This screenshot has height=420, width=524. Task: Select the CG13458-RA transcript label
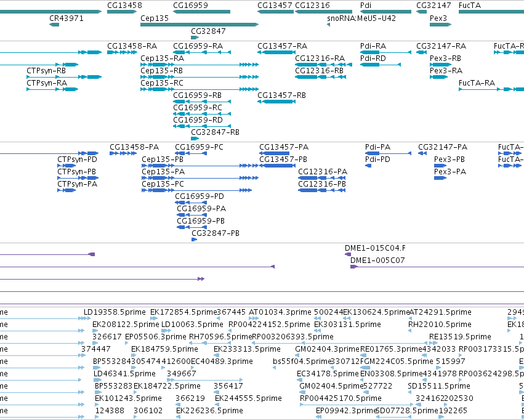[x=132, y=46]
